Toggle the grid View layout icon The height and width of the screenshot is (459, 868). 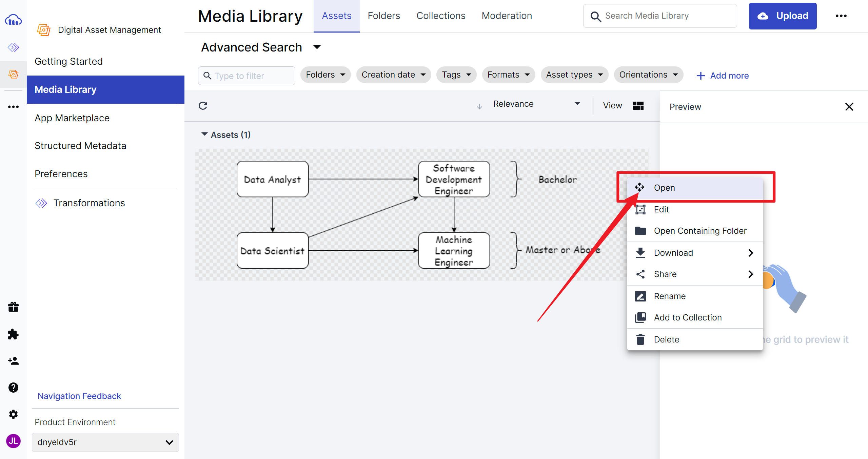[638, 106]
